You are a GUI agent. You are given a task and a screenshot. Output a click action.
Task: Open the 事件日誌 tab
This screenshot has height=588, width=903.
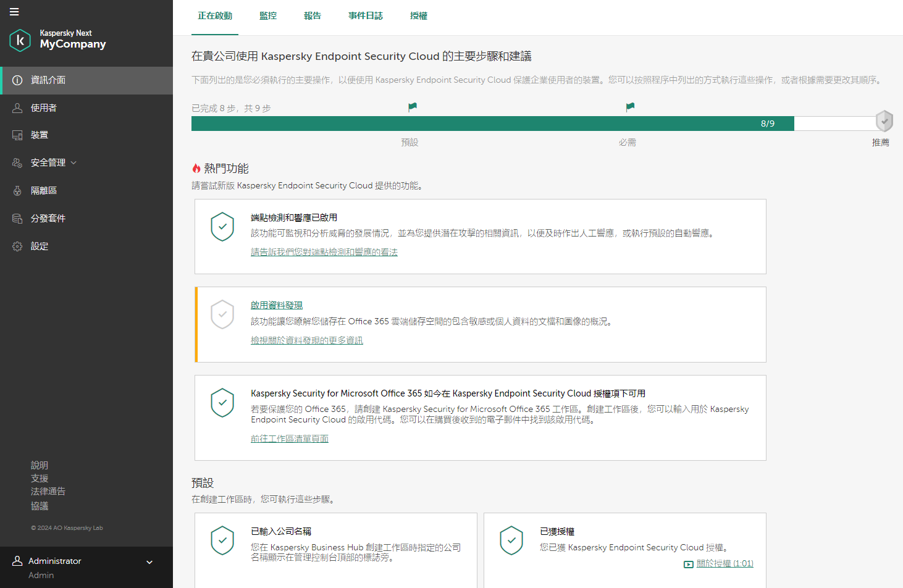(x=366, y=16)
